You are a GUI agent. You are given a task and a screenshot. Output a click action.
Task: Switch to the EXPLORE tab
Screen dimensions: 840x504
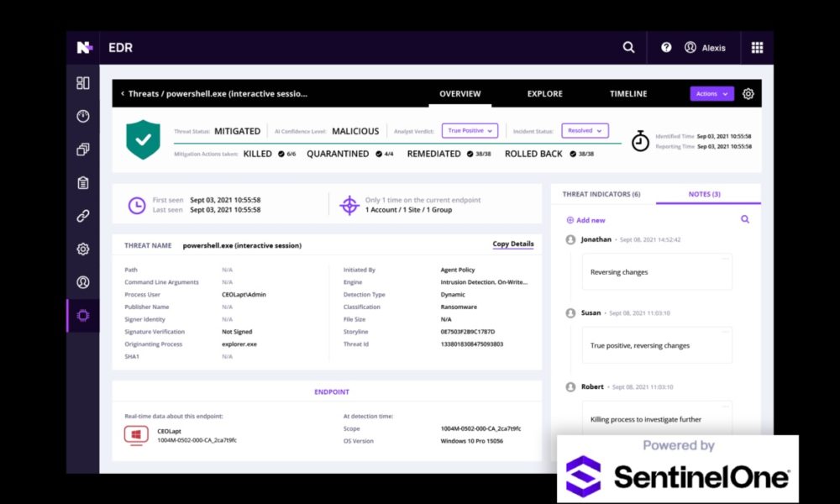click(x=544, y=94)
